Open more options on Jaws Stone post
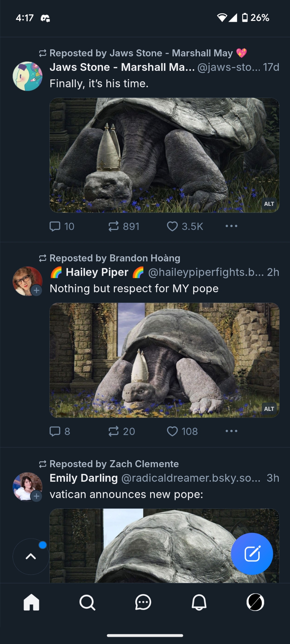Image resolution: width=290 pixels, height=644 pixels. point(231,226)
